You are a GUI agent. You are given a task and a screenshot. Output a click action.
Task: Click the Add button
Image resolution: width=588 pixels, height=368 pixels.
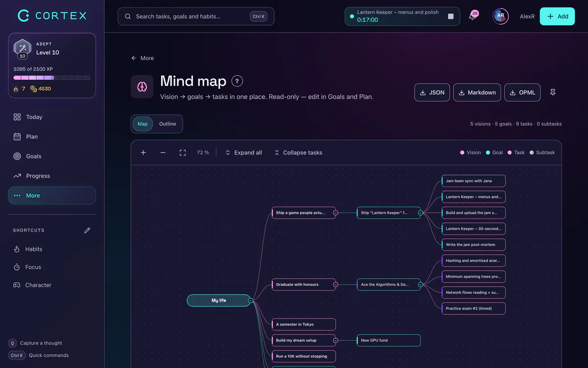pyautogui.click(x=557, y=16)
